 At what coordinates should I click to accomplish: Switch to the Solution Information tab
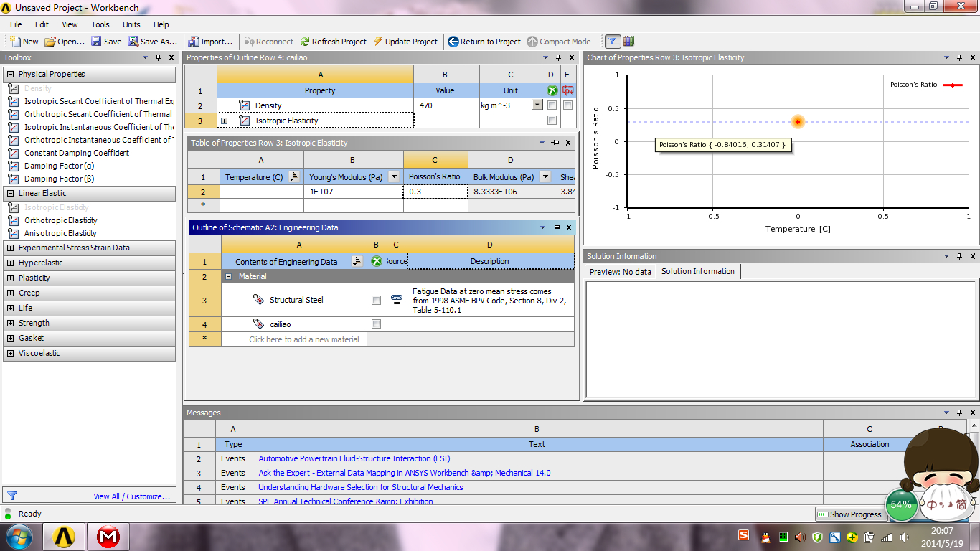(x=698, y=271)
